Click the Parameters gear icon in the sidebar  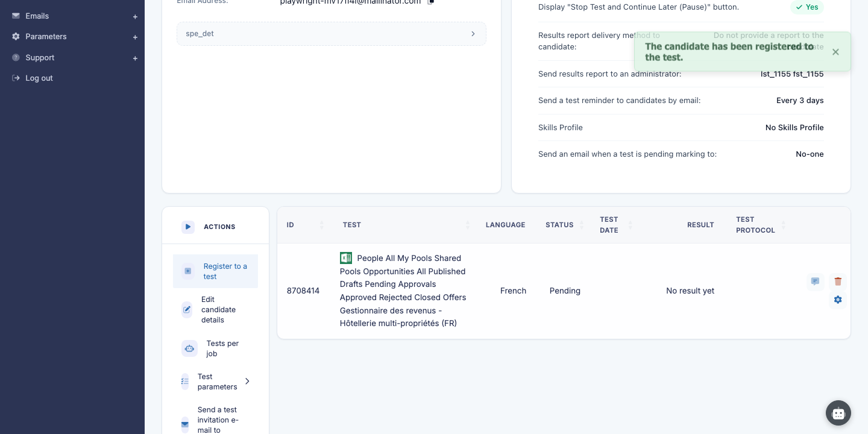coord(16,37)
